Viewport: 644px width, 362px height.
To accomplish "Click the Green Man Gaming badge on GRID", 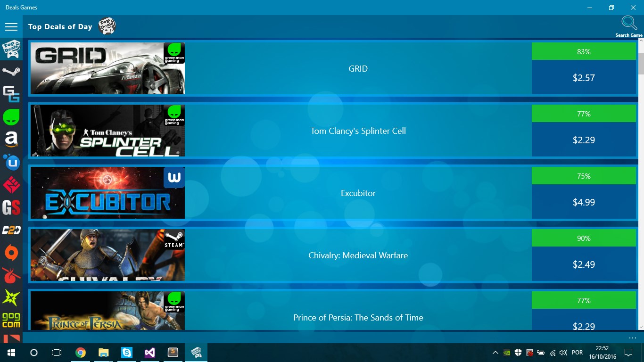I will (x=174, y=53).
